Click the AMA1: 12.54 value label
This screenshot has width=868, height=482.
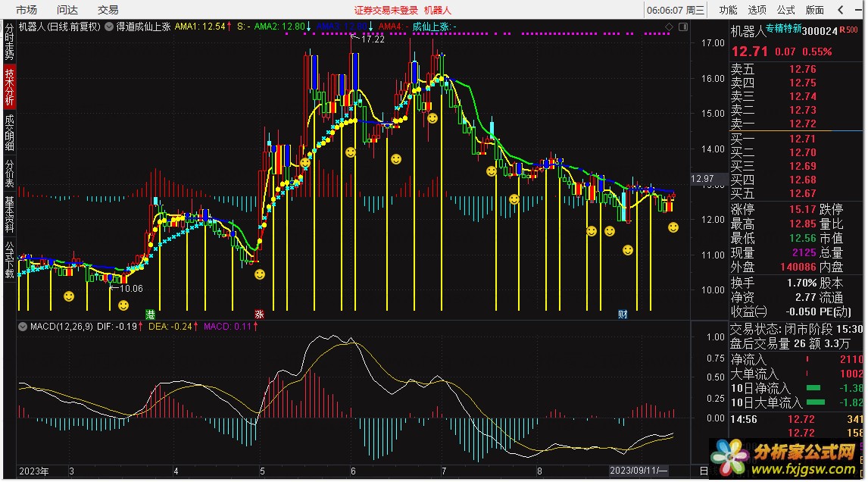click(x=201, y=26)
